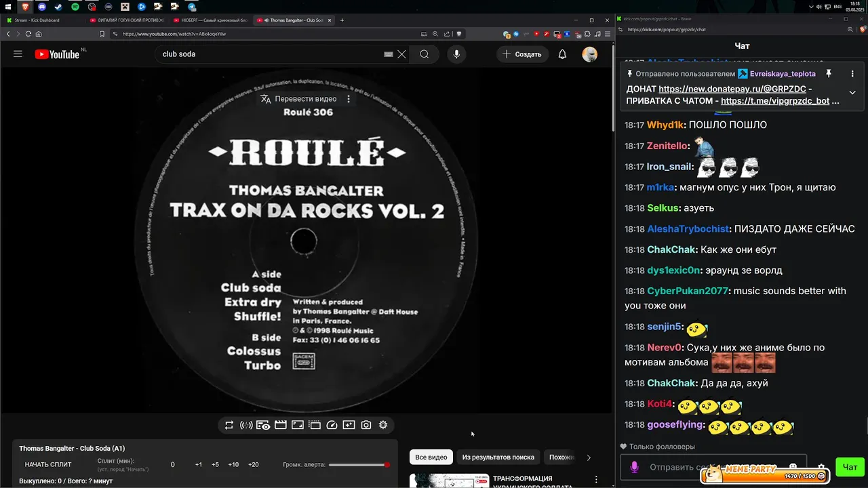Open the donatepay.ru donation link
The image size is (868, 488).
pos(732,89)
